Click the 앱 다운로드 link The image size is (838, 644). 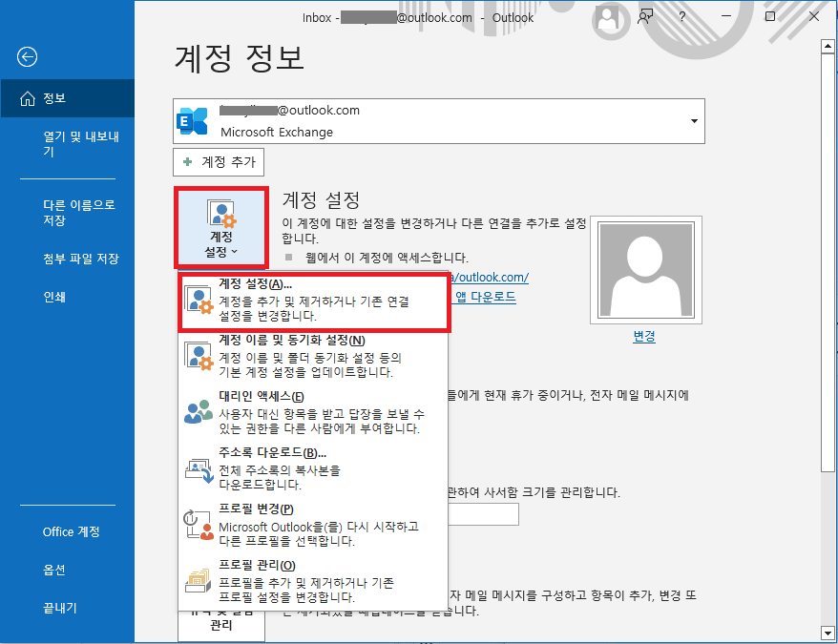coord(485,297)
